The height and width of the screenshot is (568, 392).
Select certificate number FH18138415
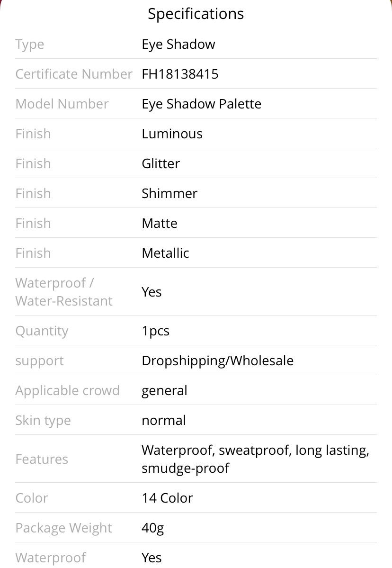(180, 74)
